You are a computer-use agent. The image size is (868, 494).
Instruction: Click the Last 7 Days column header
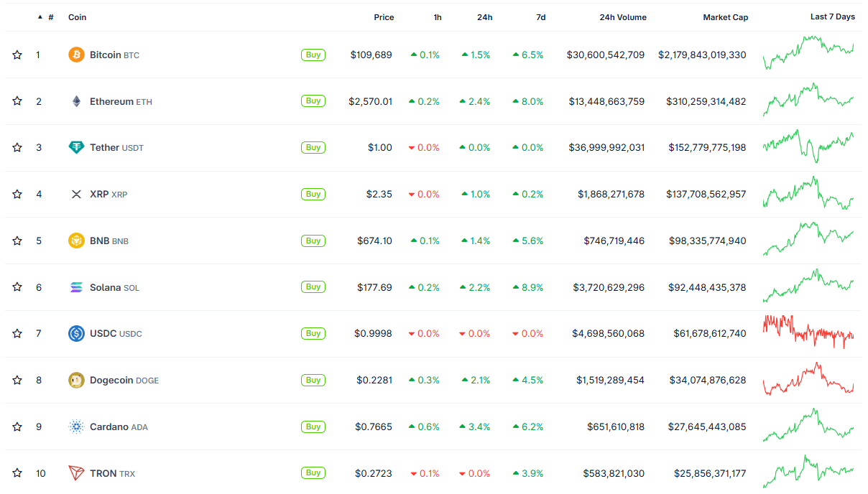click(x=833, y=17)
